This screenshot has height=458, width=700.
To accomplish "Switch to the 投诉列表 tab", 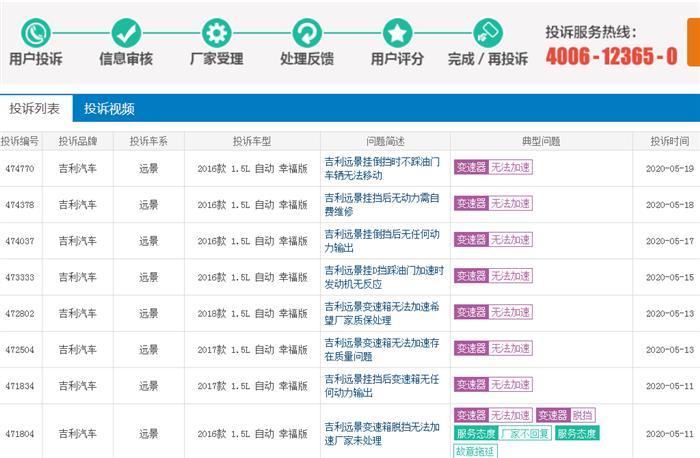I will 35,108.
